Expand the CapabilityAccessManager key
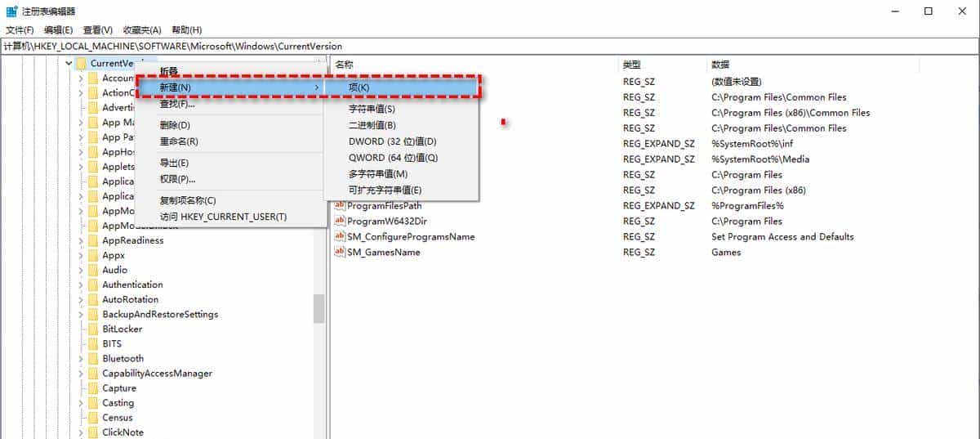The image size is (980, 439). [x=81, y=373]
